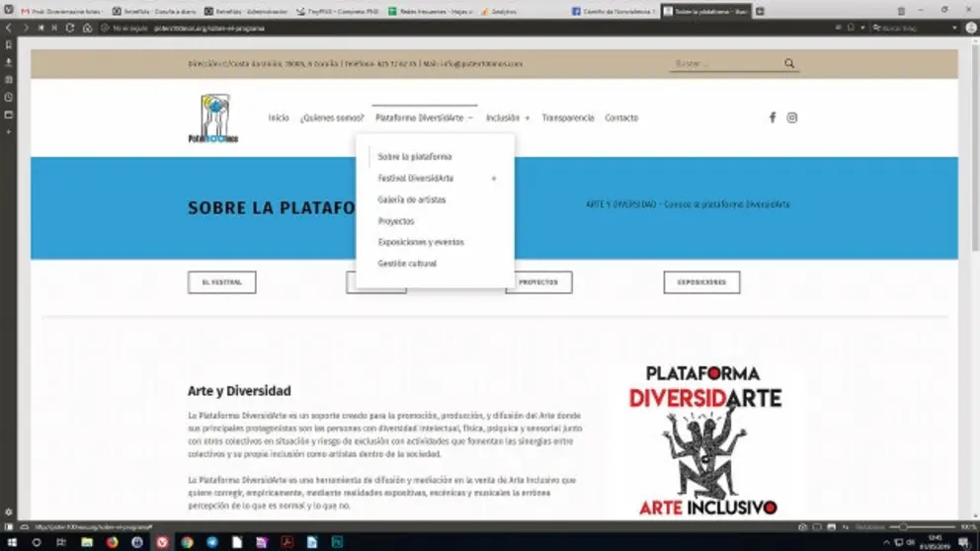Select Exposiciones y eventos submenu item
The width and height of the screenshot is (980, 551).
point(421,242)
